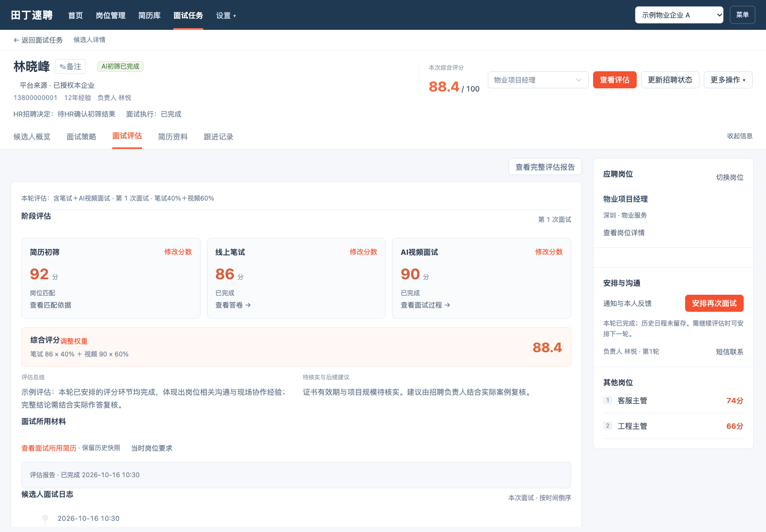Viewport: 766px width, 532px height.
Task: Switch to the 面试策略 tab
Action: tap(81, 137)
